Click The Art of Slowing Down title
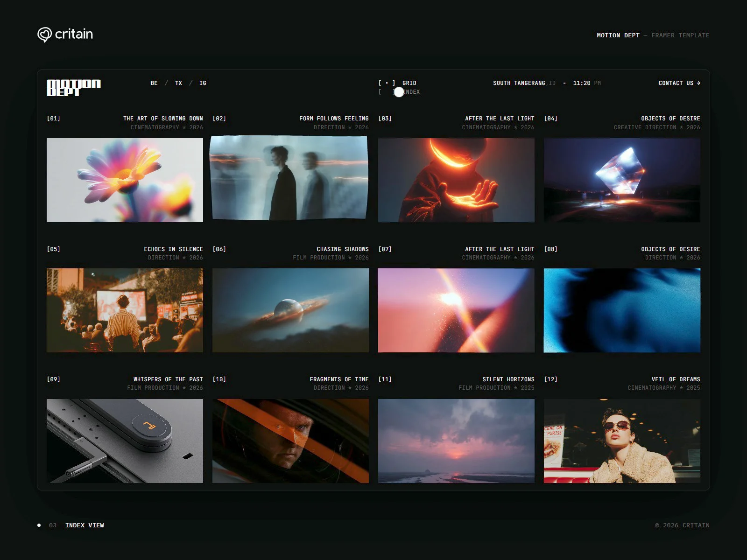The width and height of the screenshot is (747, 560). pos(163,119)
